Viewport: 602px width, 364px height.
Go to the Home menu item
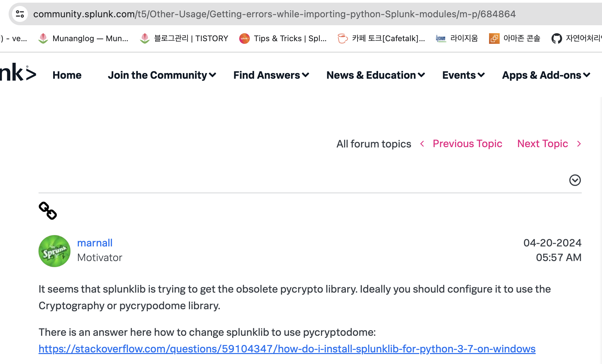coord(67,75)
